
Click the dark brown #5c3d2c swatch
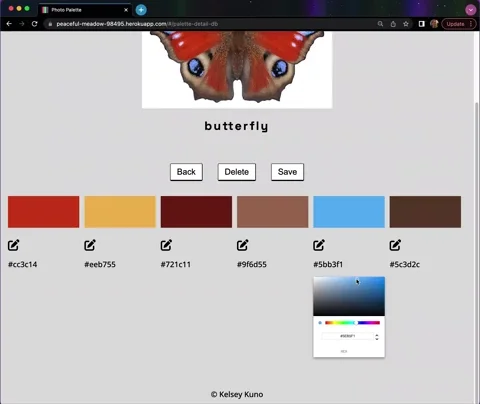point(425,212)
